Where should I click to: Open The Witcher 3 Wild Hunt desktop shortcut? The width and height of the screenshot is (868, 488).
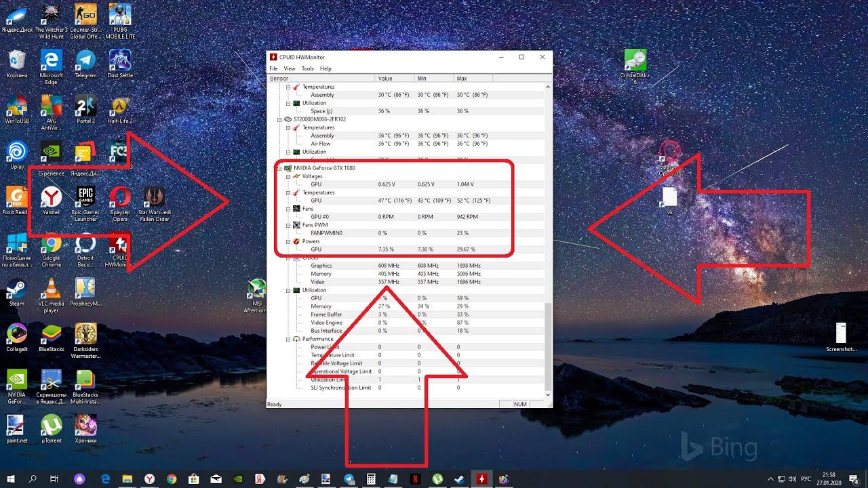[52, 21]
